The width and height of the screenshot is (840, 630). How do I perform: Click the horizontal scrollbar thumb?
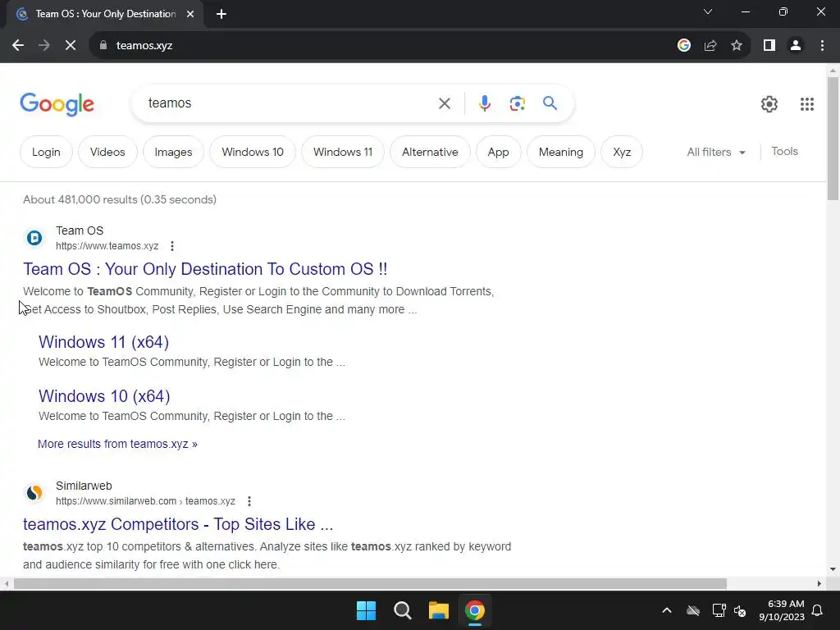click(x=370, y=584)
